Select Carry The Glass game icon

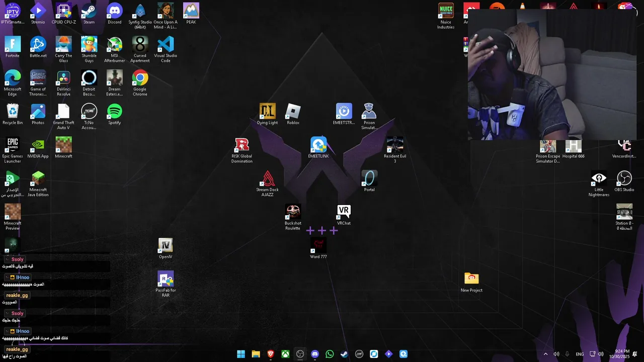(63, 50)
